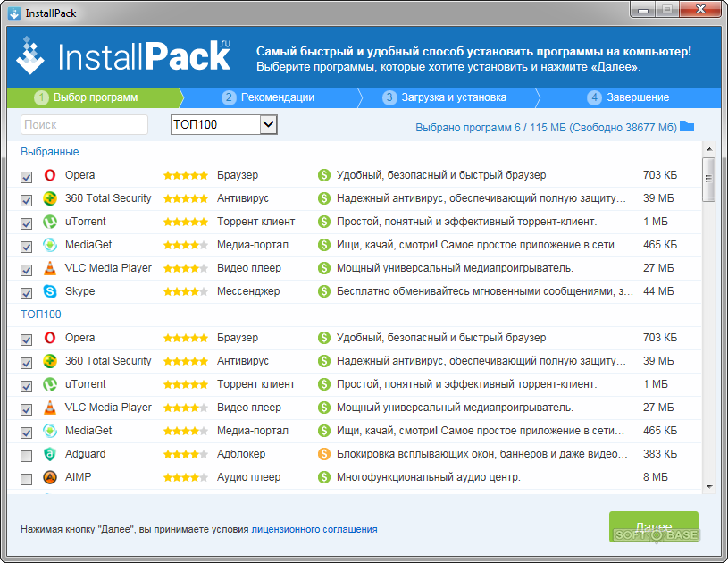Click the dollar badge on uTorrent row in ТОП100
This screenshot has width=728, height=563.
click(323, 384)
